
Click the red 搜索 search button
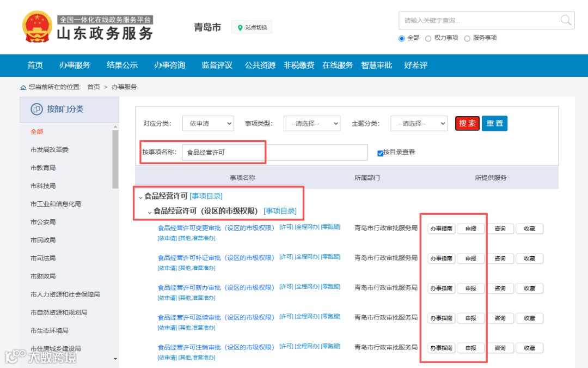pyautogui.click(x=467, y=123)
